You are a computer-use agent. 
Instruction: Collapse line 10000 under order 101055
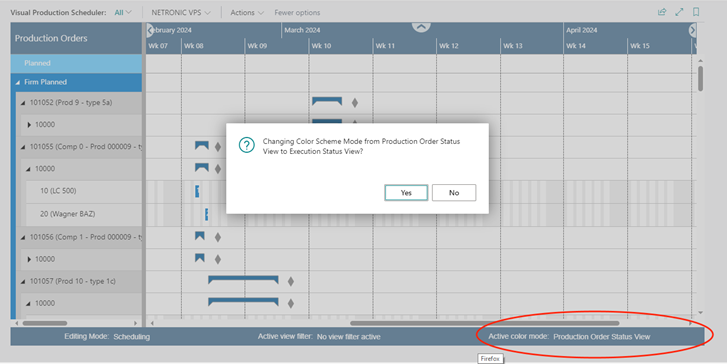28,169
